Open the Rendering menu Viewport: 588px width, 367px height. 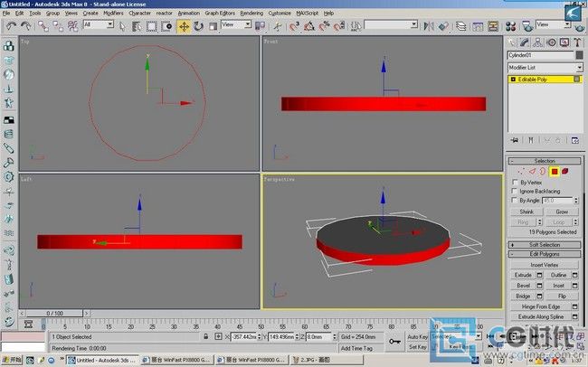(251, 14)
